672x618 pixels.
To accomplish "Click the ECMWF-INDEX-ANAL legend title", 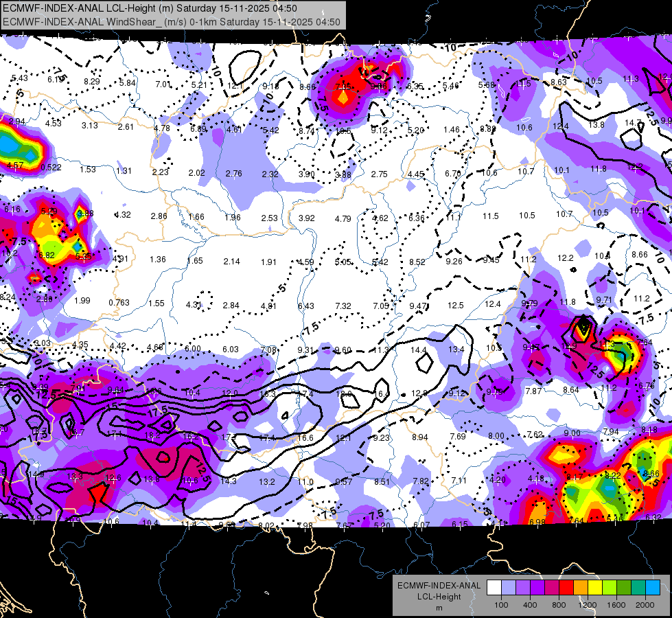I will point(439,586).
